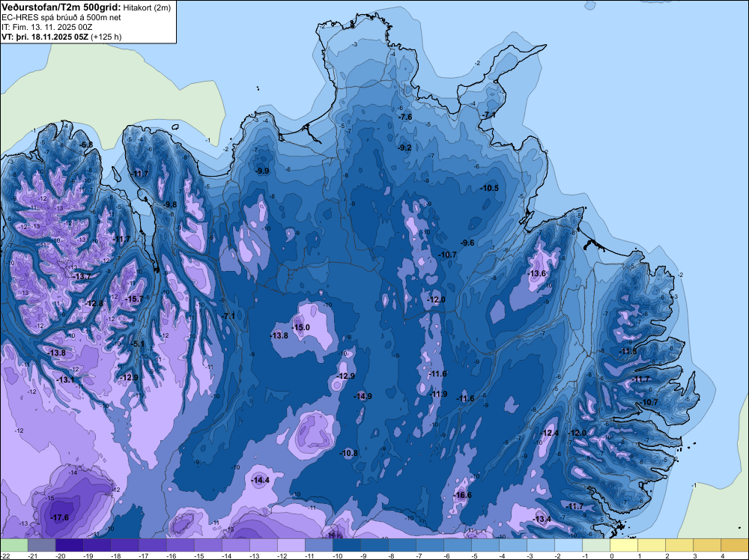This screenshot has height=560, width=749.
Task: Click the -13.4 temperature value
Action: pyautogui.click(x=542, y=520)
